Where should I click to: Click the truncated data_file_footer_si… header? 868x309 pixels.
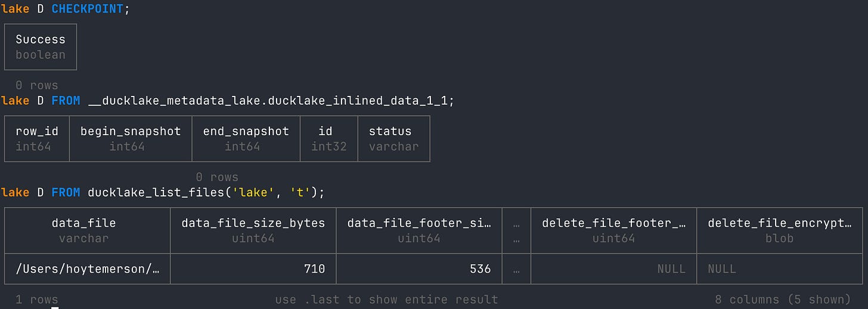click(x=419, y=230)
